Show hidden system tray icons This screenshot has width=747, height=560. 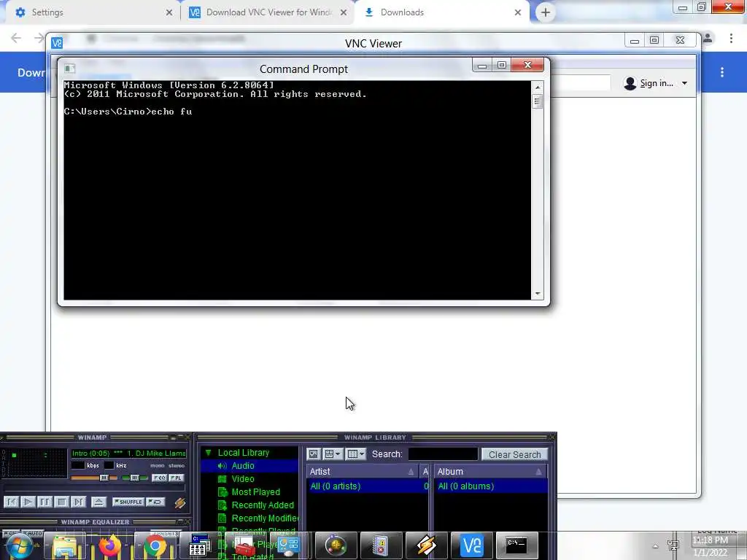(656, 547)
